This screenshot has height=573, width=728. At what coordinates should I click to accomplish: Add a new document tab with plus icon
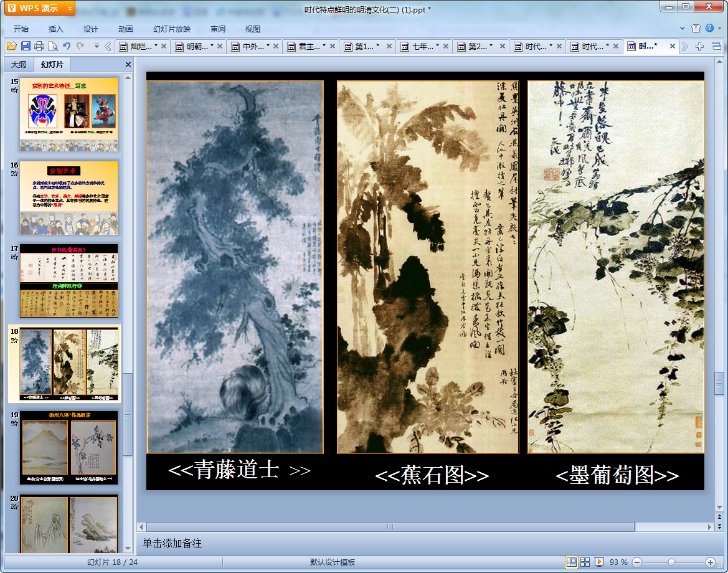pos(700,46)
